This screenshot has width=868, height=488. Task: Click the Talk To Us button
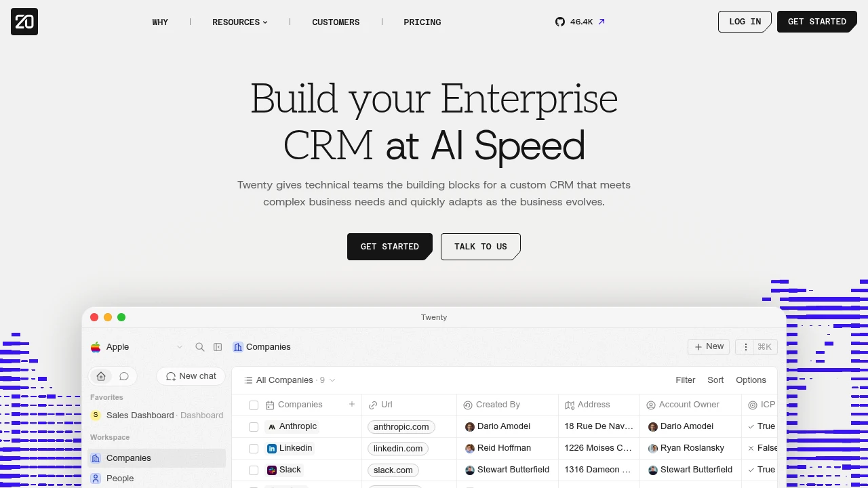[x=481, y=247]
